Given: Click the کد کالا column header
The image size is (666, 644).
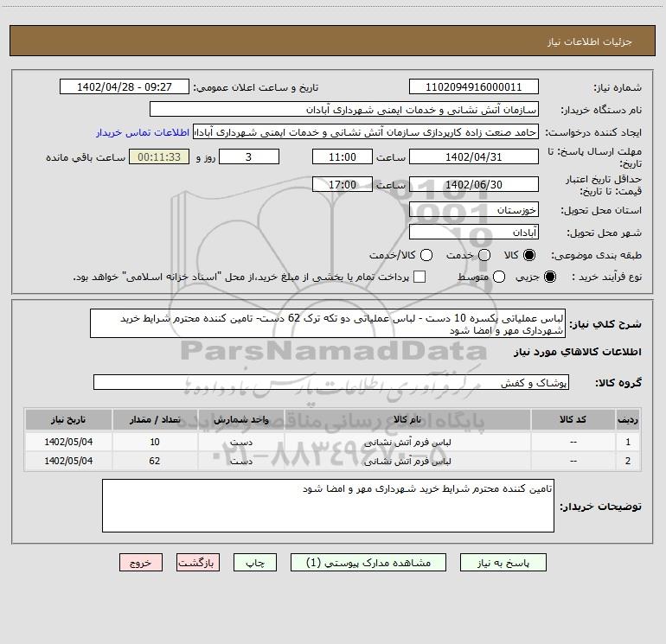Looking at the screenshot, I should tap(573, 420).
